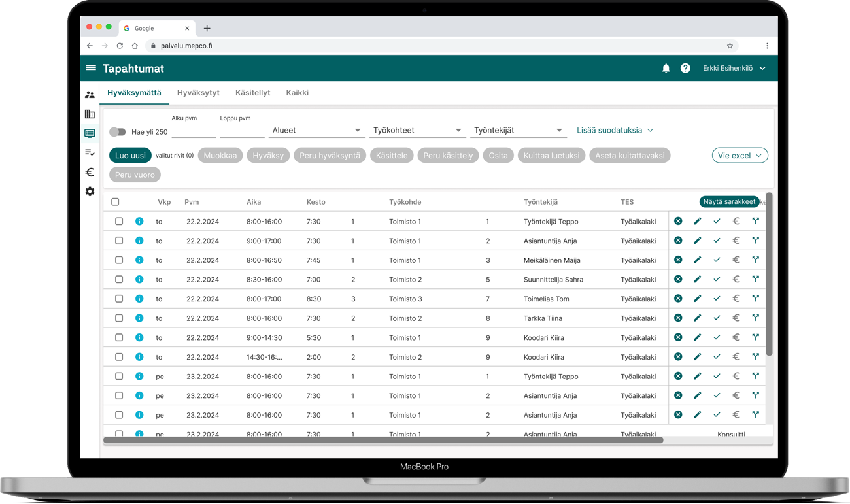The image size is (850, 504).
Task: Open settings gear in sidebar
Action: [90, 192]
